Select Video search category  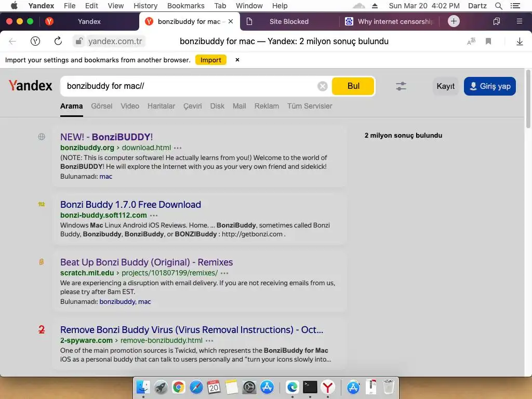click(130, 106)
